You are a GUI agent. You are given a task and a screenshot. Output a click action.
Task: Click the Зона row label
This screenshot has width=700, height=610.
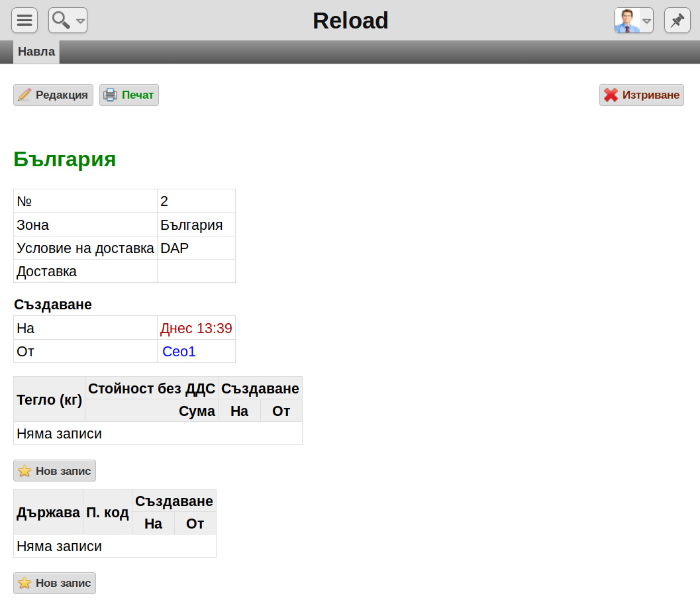(32, 225)
